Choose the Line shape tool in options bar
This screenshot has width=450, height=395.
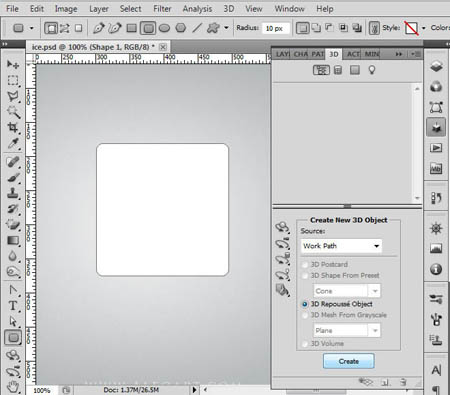(x=197, y=28)
